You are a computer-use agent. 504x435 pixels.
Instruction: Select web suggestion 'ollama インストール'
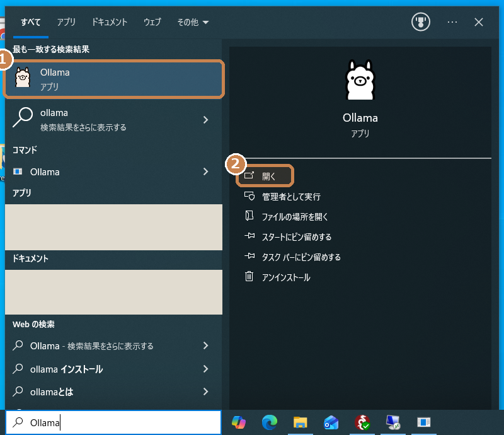point(113,369)
